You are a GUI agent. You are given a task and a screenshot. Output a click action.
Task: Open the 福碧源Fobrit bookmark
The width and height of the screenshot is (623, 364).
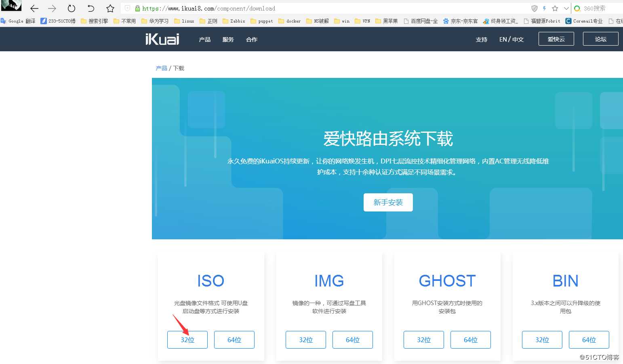pyautogui.click(x=542, y=21)
